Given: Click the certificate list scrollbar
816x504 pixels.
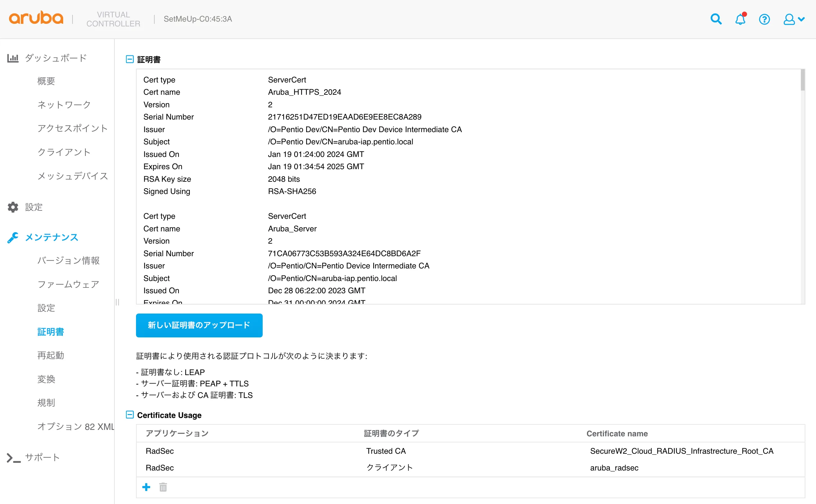Looking at the screenshot, I should 803,80.
